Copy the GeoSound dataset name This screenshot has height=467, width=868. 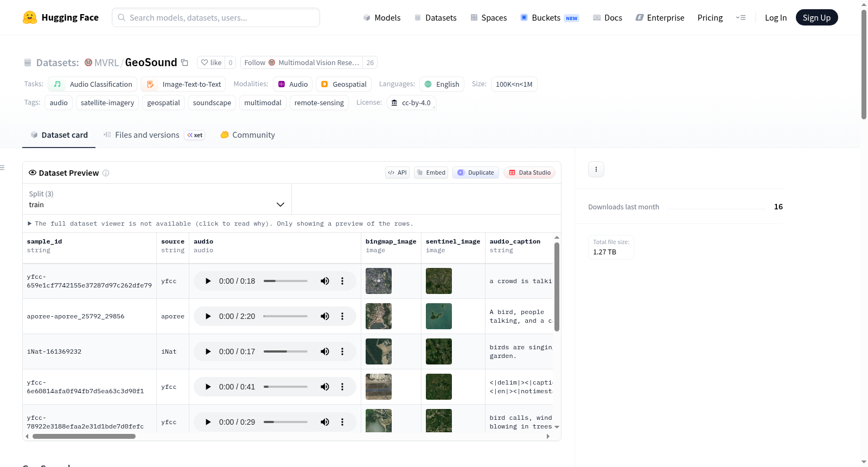coord(184,62)
